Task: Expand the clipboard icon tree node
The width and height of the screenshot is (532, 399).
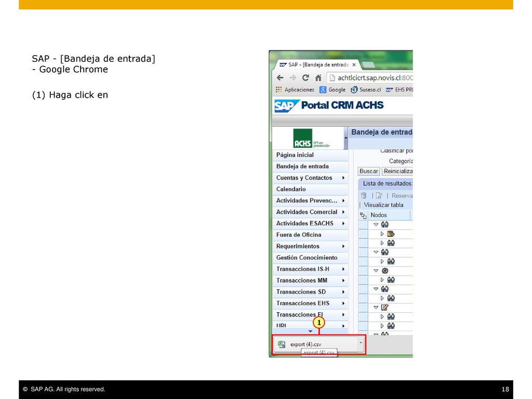Action: pyautogui.click(x=382, y=234)
